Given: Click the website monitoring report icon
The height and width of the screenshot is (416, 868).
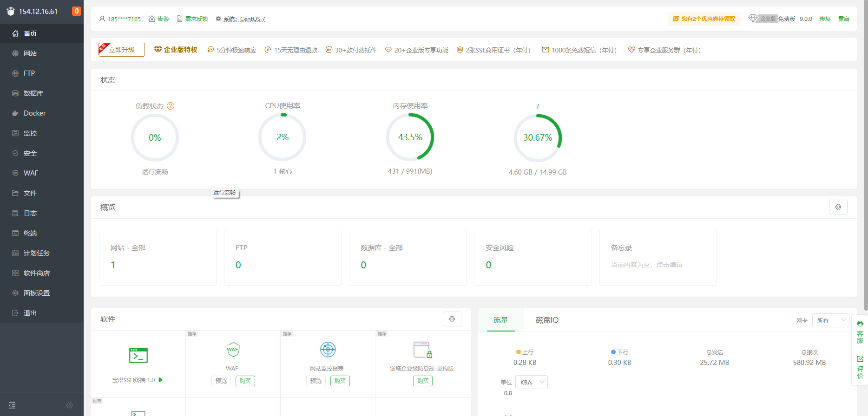Looking at the screenshot, I should [x=328, y=350].
